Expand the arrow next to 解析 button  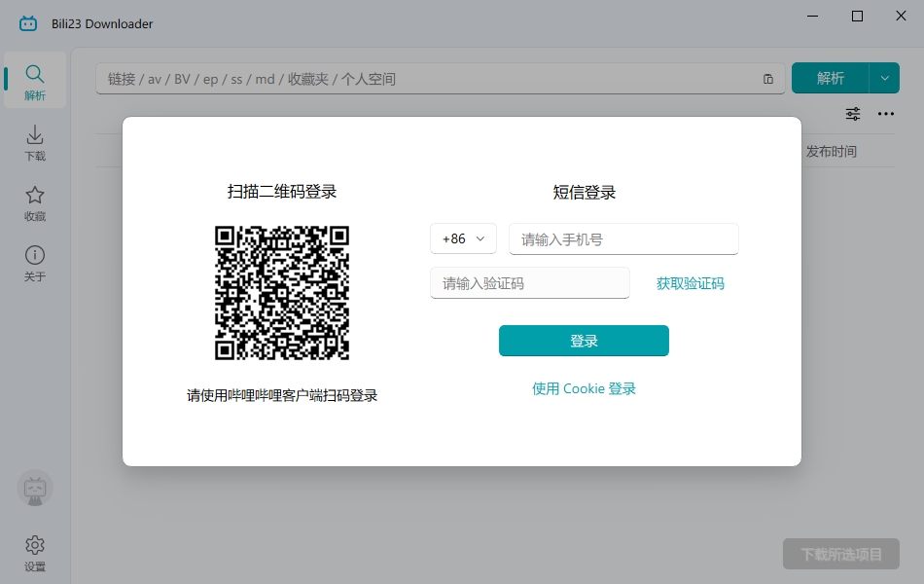coord(884,78)
